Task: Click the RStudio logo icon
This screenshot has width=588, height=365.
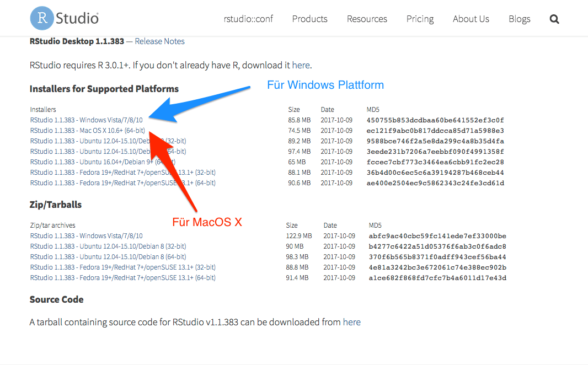Action: point(43,18)
